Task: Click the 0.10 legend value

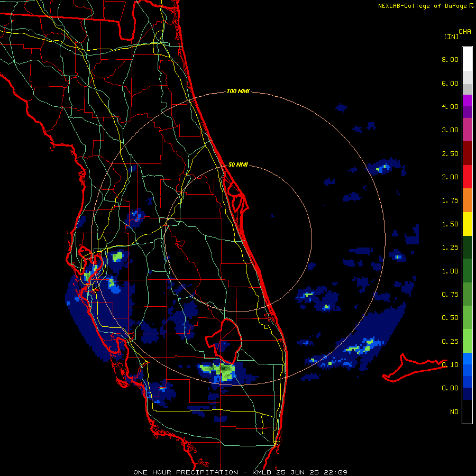Action: (450, 365)
